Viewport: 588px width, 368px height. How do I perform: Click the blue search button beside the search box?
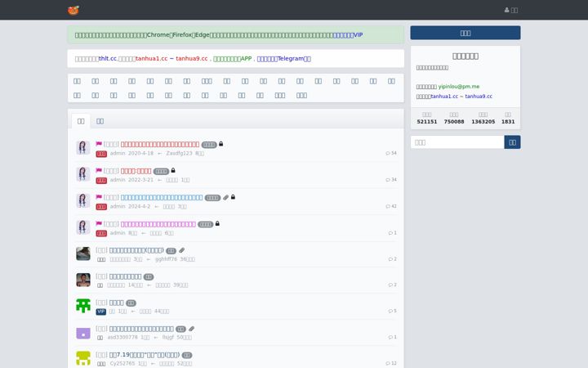click(x=512, y=142)
